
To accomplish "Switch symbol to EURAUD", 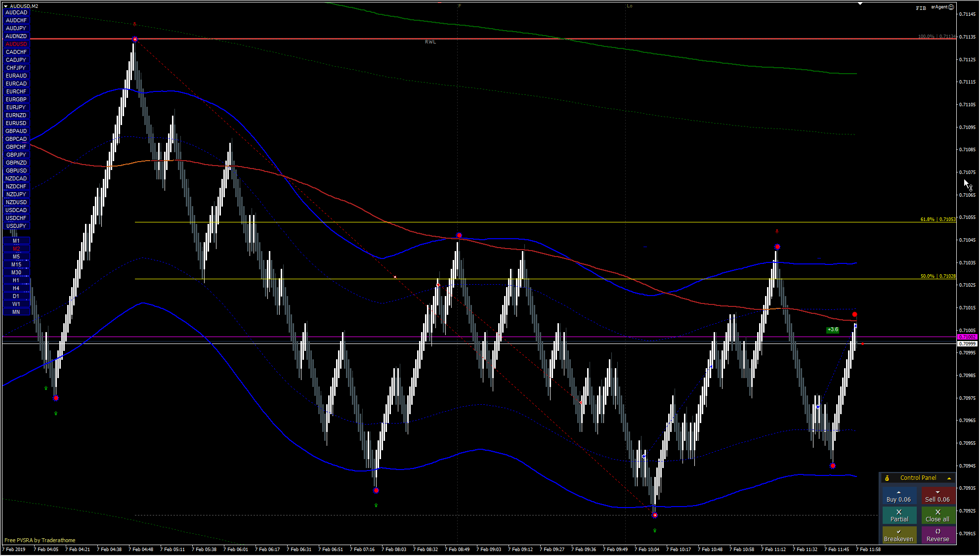I will (x=16, y=76).
